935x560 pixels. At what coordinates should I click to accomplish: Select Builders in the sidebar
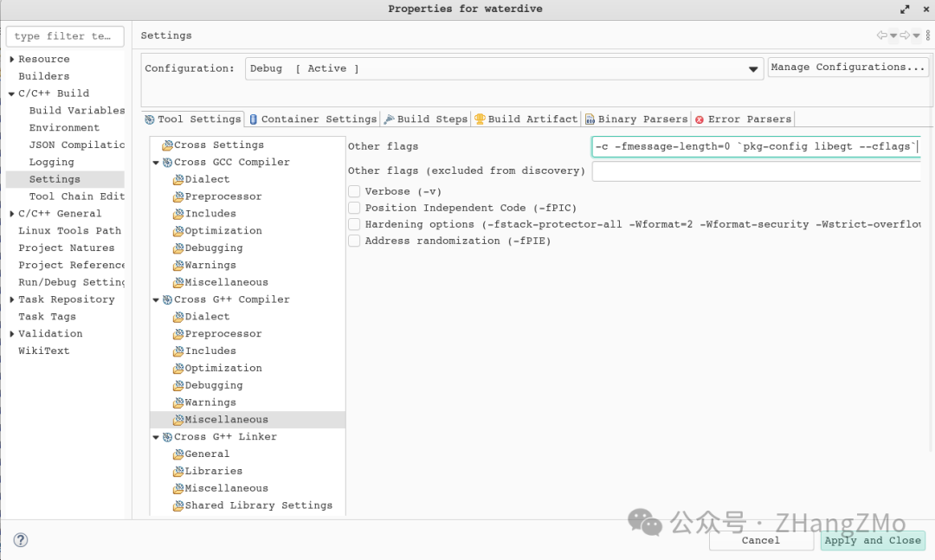(43, 76)
